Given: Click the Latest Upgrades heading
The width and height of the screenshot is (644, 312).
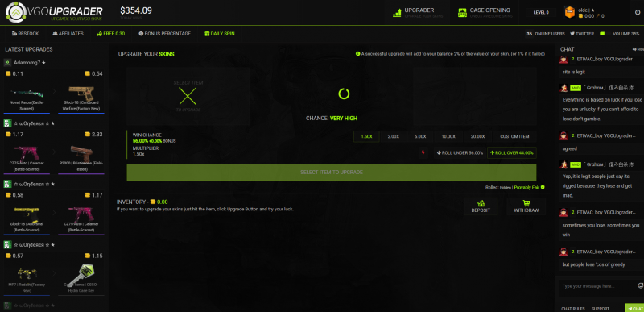Looking at the screenshot, I should click(x=29, y=49).
